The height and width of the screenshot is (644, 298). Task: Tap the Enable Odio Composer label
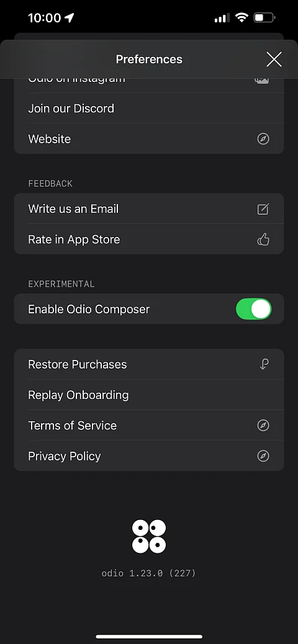[89, 309]
